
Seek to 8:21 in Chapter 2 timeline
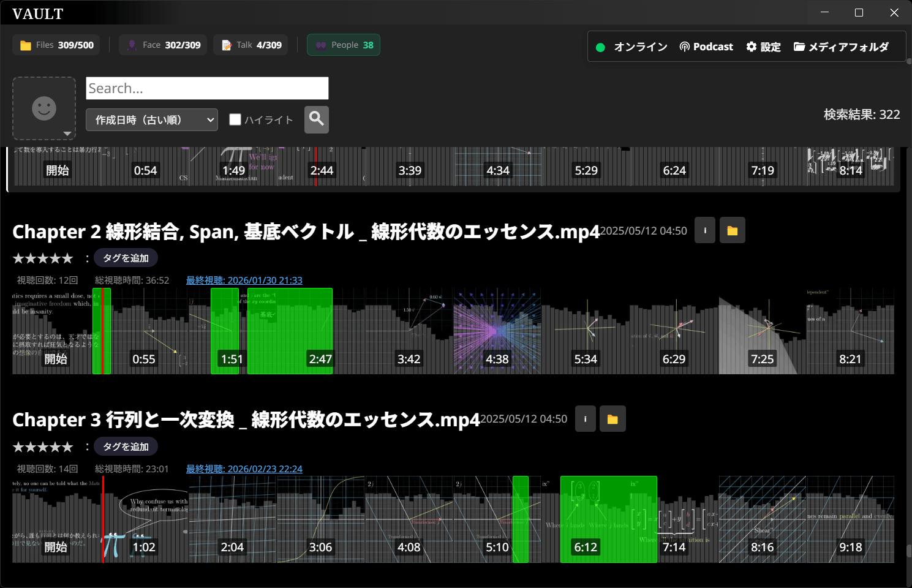850,359
